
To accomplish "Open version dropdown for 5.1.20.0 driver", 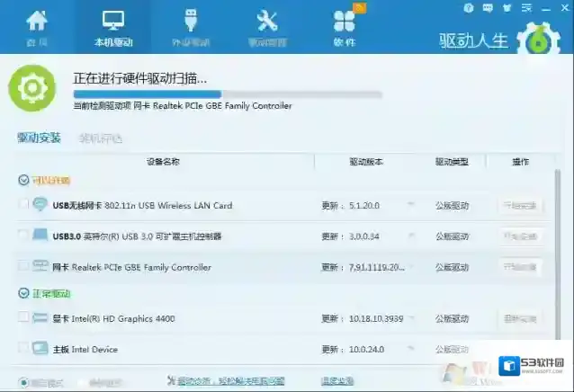I will pos(411,205).
